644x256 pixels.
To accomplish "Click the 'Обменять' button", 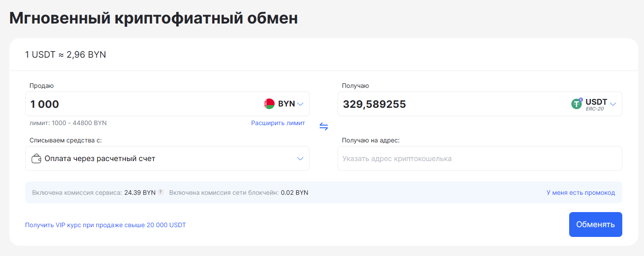I will click(x=595, y=224).
